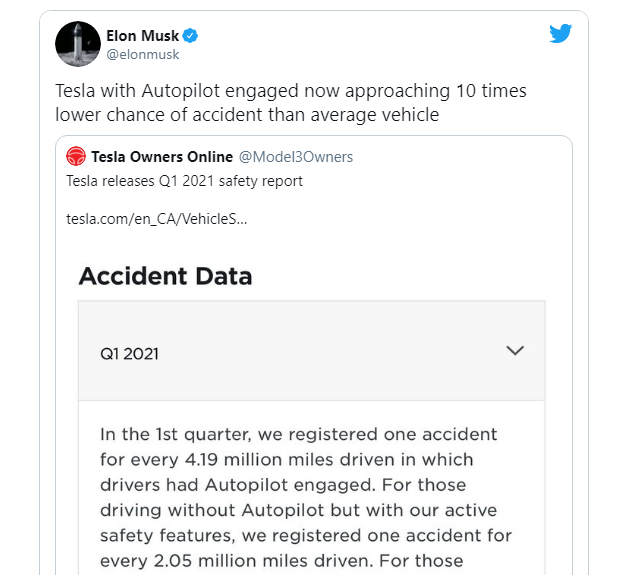
Task: Follow the tesla.com/en_CA/VehicleS... link
Action: [142, 219]
